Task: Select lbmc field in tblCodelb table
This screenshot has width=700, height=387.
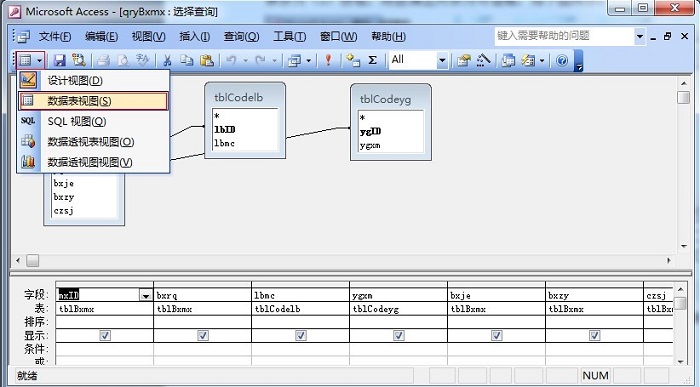Action: click(224, 143)
